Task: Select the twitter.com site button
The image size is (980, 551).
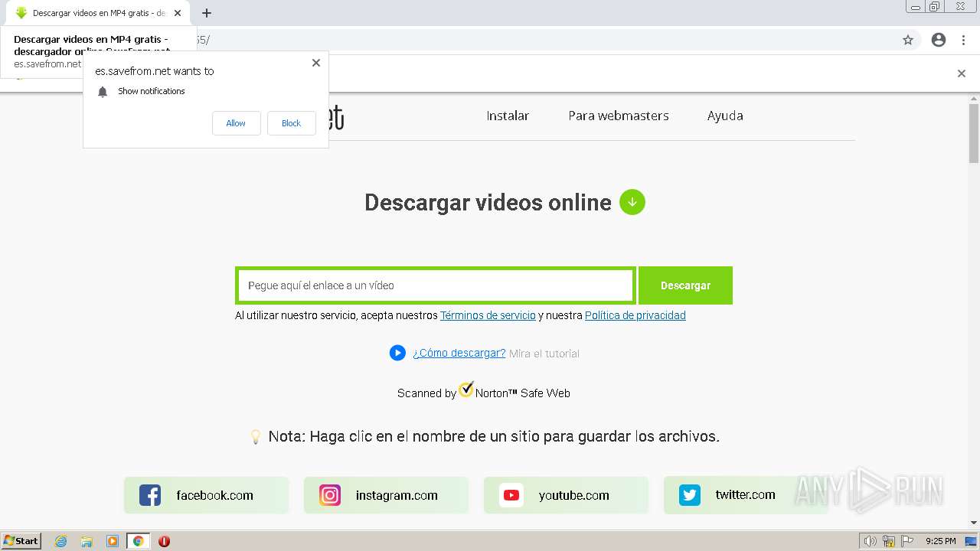Action: 746,495
